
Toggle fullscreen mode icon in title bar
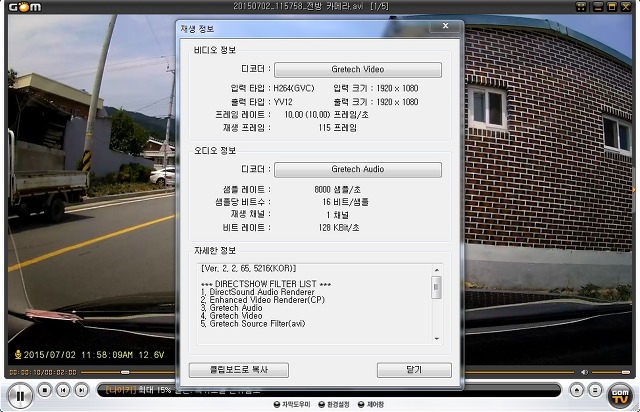click(581, 7)
